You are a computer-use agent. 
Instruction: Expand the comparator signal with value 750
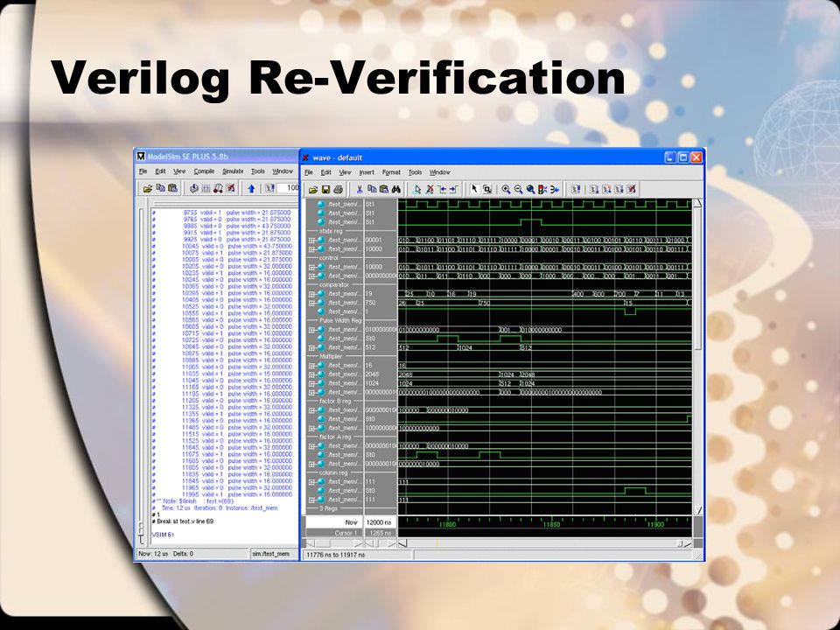311,304
